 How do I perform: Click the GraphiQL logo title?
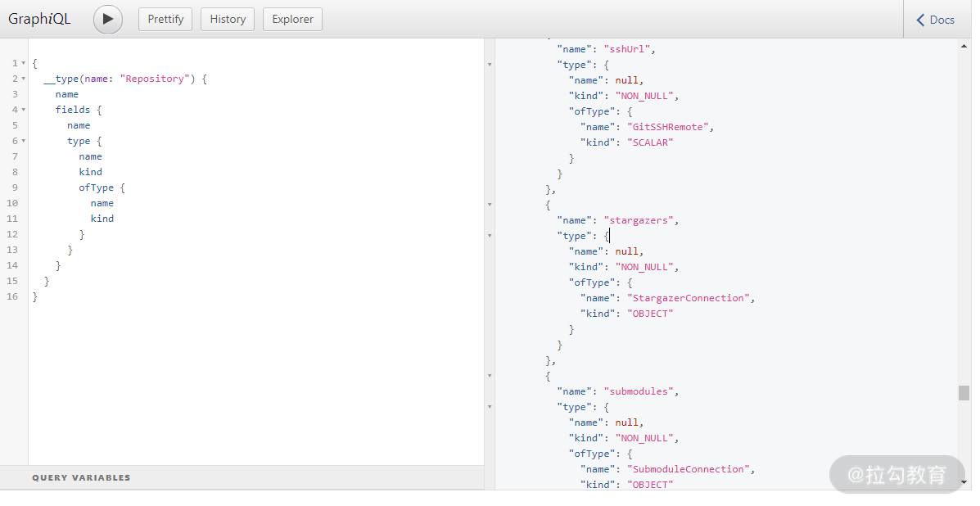[x=39, y=19]
